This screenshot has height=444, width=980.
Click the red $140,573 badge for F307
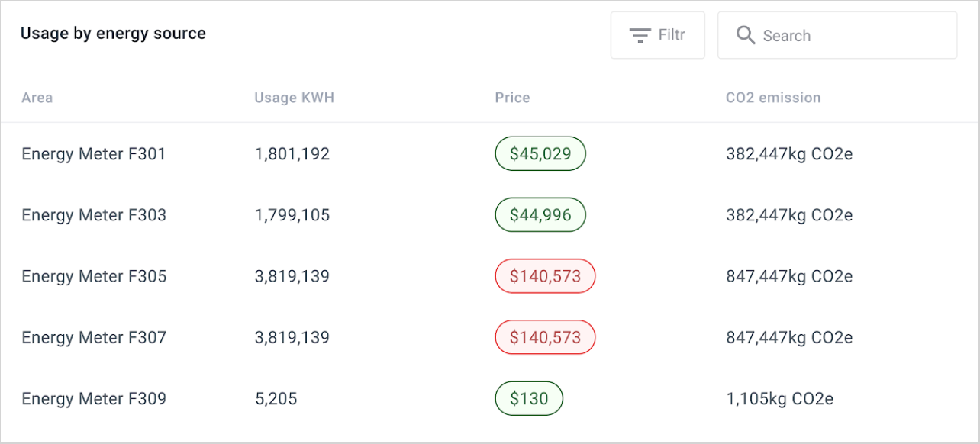click(545, 337)
